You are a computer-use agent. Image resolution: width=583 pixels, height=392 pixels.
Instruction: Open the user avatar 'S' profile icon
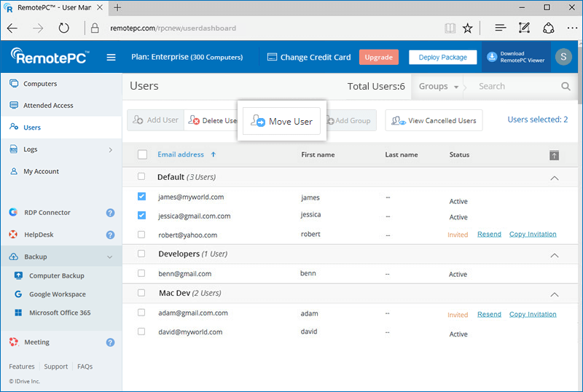(563, 58)
